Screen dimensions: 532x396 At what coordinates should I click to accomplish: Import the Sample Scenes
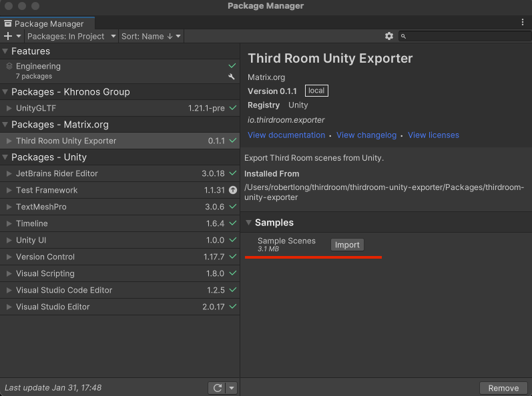pyautogui.click(x=347, y=245)
